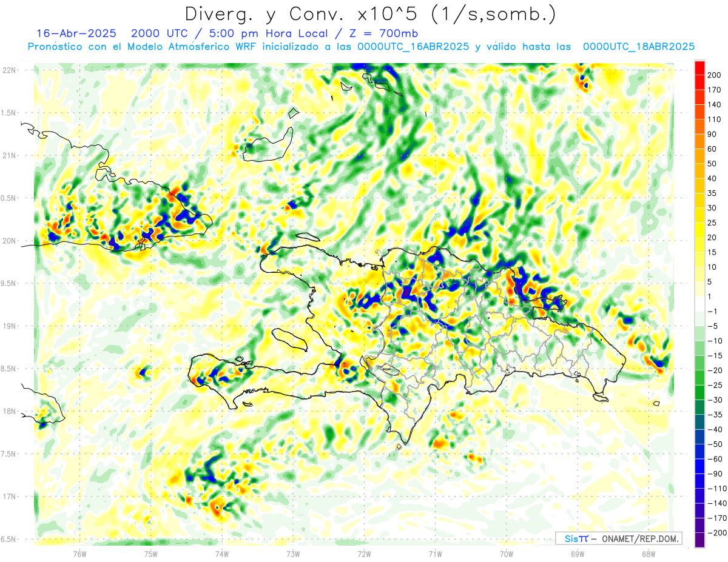Click the '170' colorbar label
The image size is (728, 562).
pos(715,90)
